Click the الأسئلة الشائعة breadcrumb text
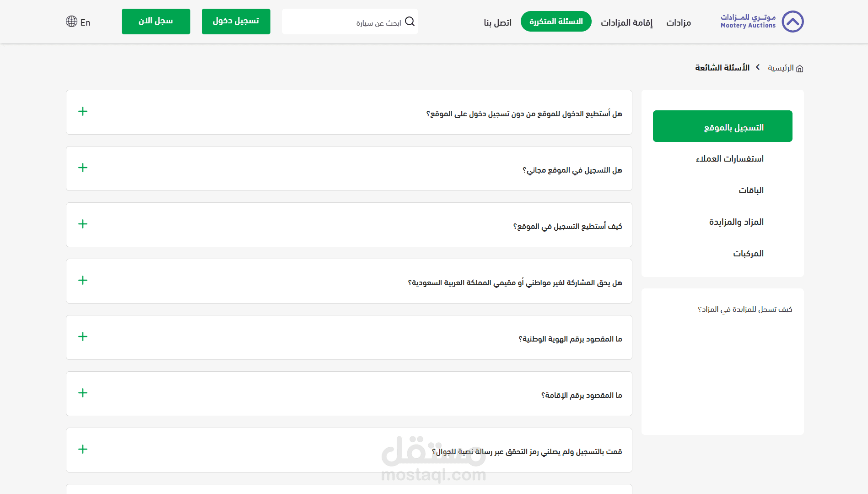 click(722, 67)
